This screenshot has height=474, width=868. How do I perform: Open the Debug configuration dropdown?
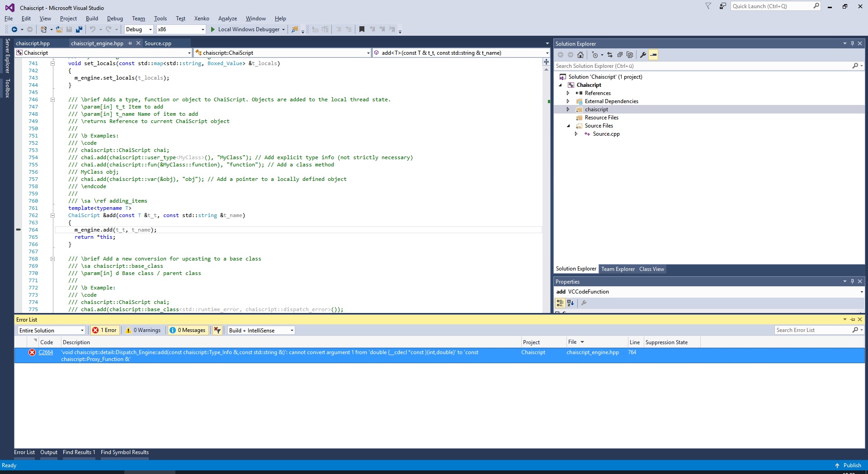[139, 29]
